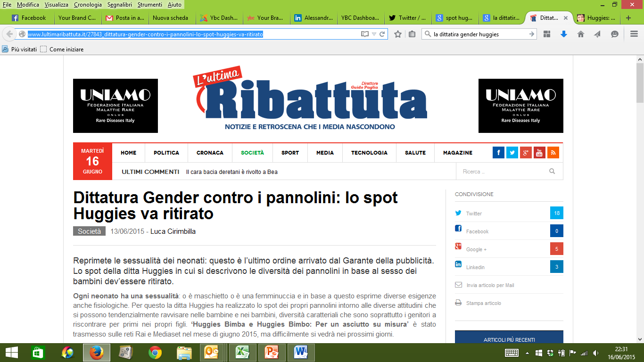Click the Società category tag
644x362 pixels.
coord(89,231)
